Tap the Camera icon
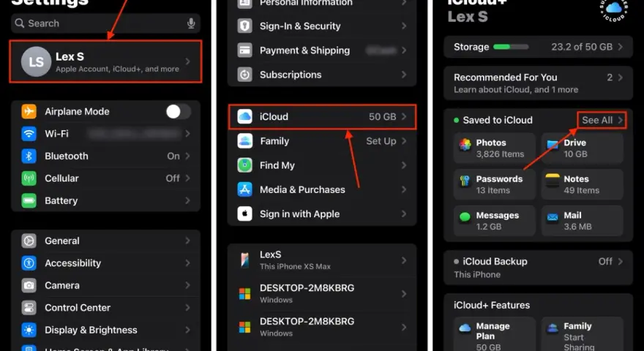 pos(29,285)
